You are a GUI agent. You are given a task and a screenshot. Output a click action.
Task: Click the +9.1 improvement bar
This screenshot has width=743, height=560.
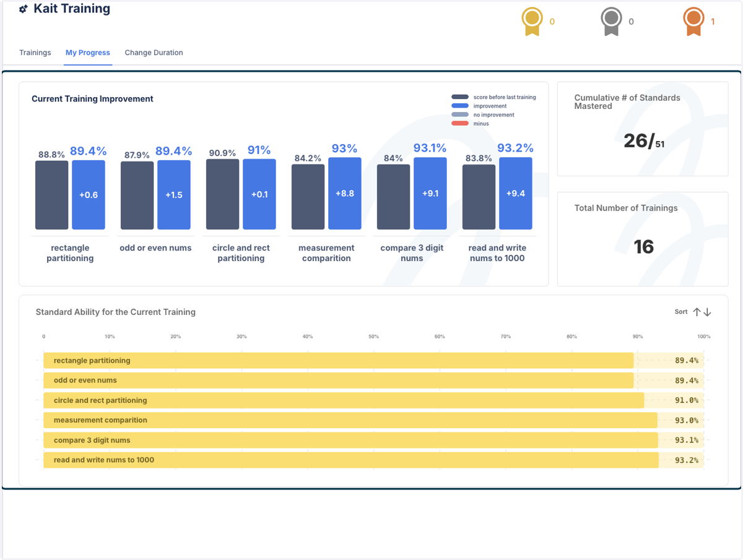(430, 194)
